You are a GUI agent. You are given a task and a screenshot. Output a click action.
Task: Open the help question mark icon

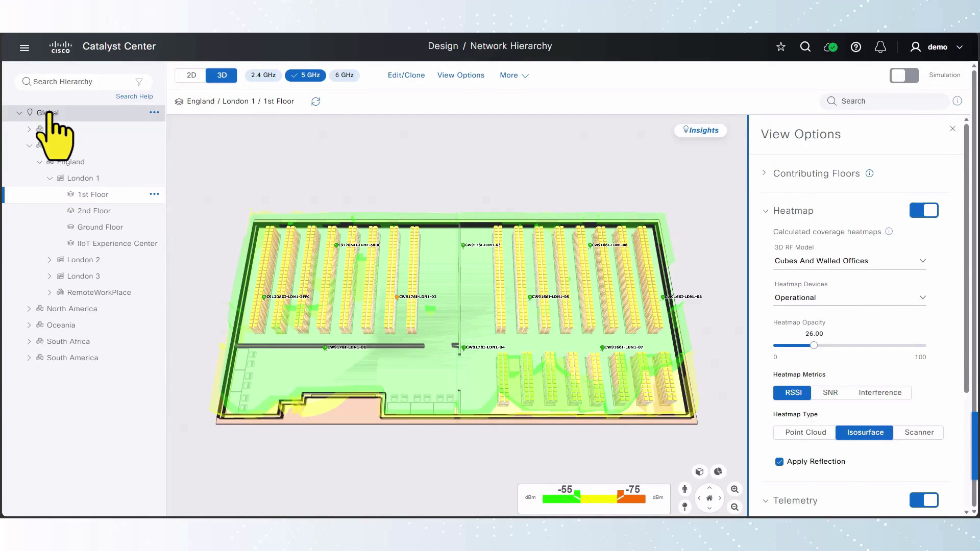pyautogui.click(x=856, y=47)
